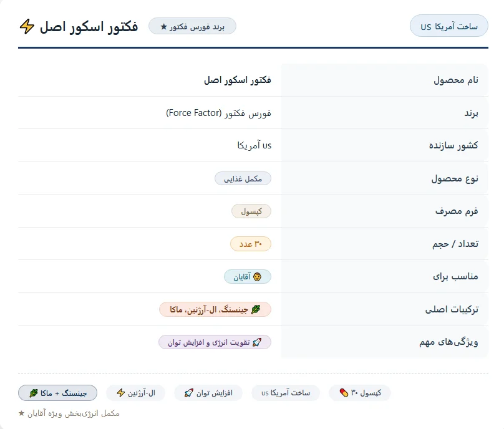Viewport: 504px width, 429px height.
Task: Click the ترکیبات اصلی row label
Action: pyautogui.click(x=452, y=309)
